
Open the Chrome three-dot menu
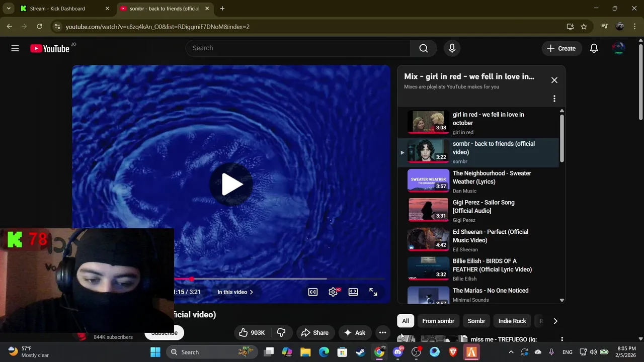635,27
